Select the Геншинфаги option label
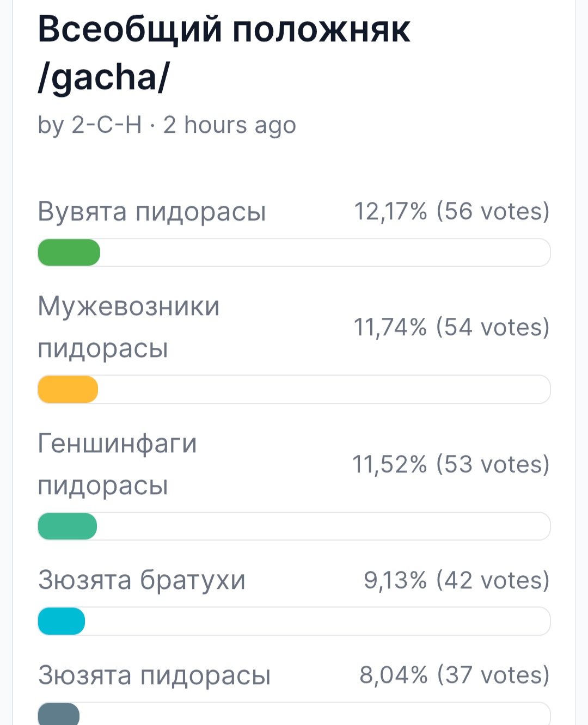 click(x=117, y=464)
